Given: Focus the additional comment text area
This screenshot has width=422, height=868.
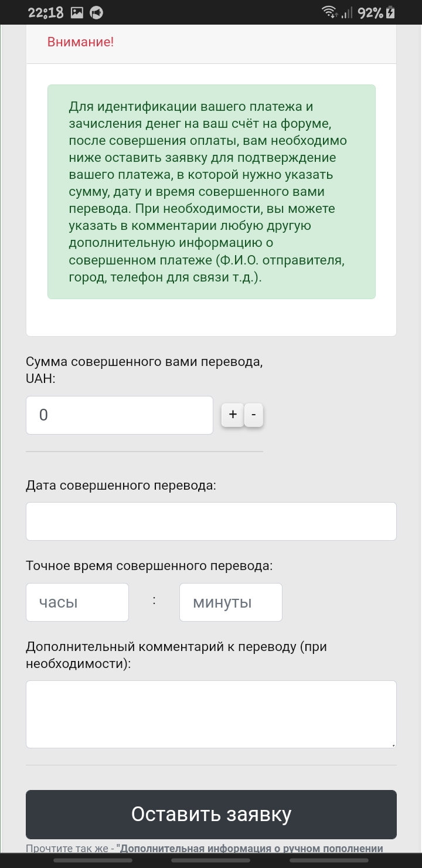Looking at the screenshot, I should [x=211, y=714].
